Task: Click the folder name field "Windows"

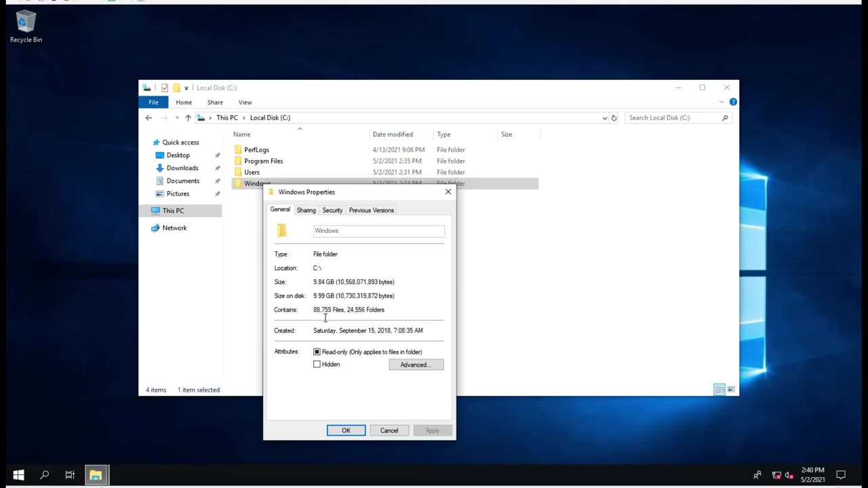Action: click(379, 231)
